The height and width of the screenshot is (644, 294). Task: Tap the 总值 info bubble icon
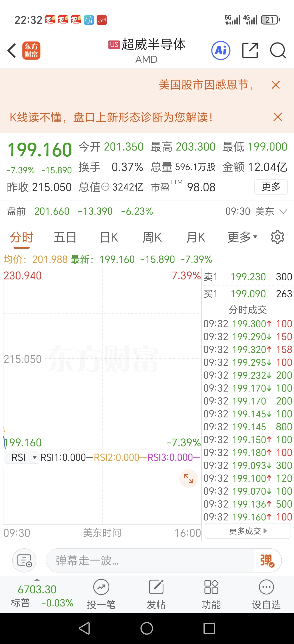105,187
